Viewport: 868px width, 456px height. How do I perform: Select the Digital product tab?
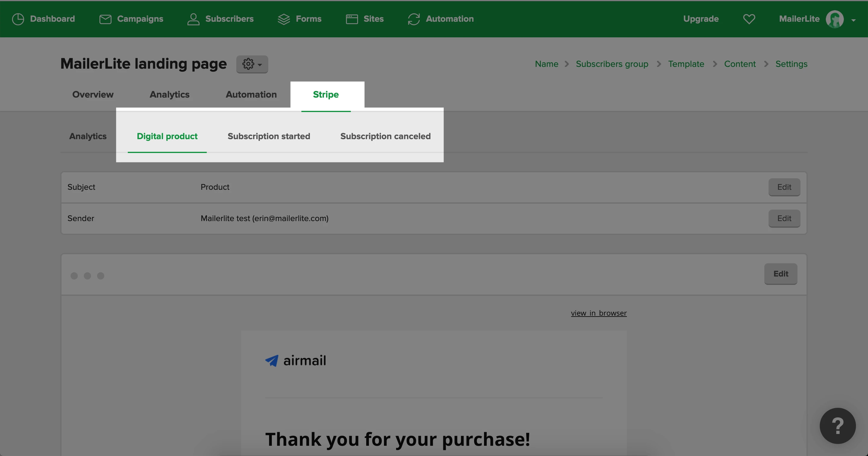pos(167,136)
